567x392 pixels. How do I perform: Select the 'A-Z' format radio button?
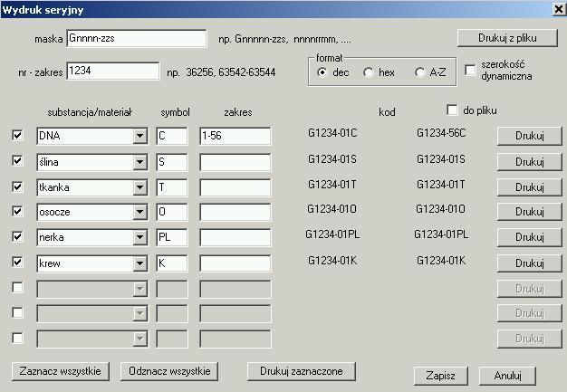[419, 72]
